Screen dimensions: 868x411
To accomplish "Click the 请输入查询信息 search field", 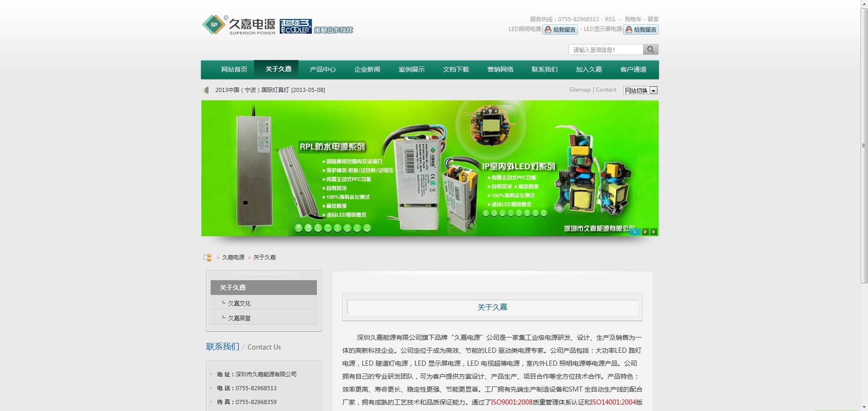I will tap(606, 49).
